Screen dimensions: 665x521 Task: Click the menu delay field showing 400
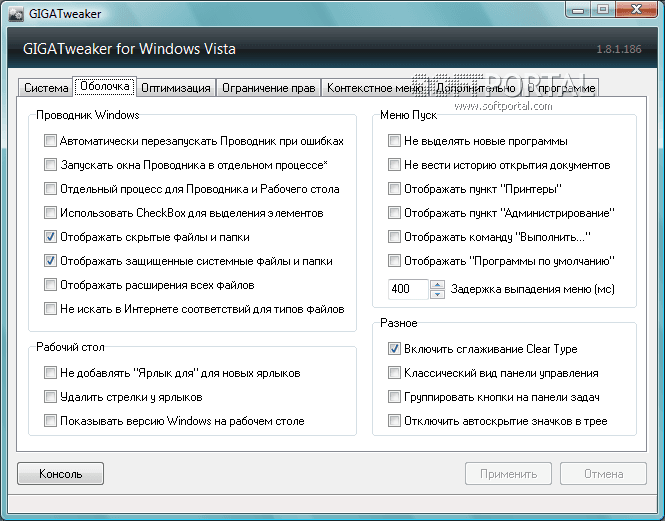(x=408, y=289)
